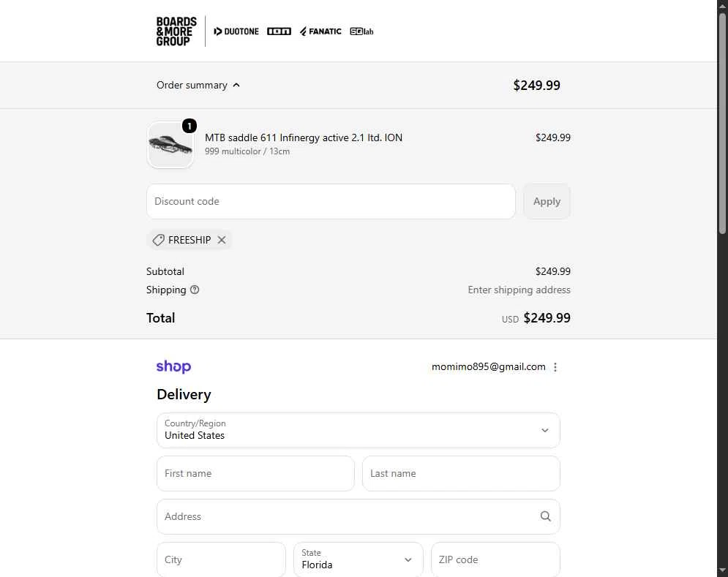
Task: Open the State dropdown showing Florida
Action: pyautogui.click(x=359, y=559)
